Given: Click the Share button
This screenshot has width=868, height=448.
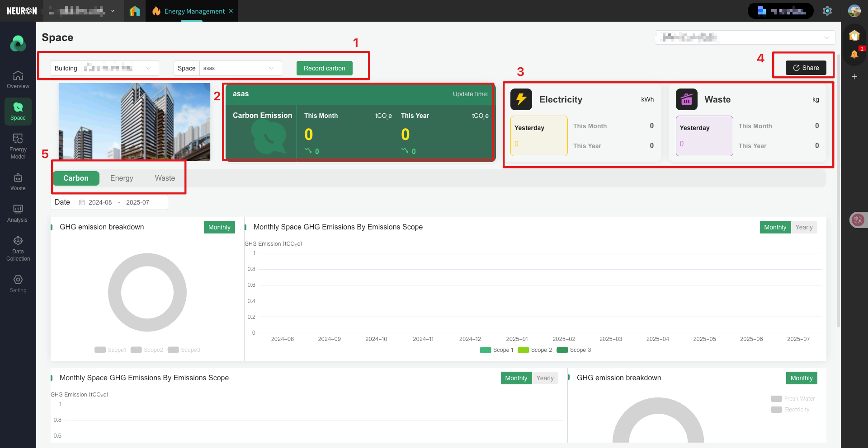Looking at the screenshot, I should coord(806,68).
